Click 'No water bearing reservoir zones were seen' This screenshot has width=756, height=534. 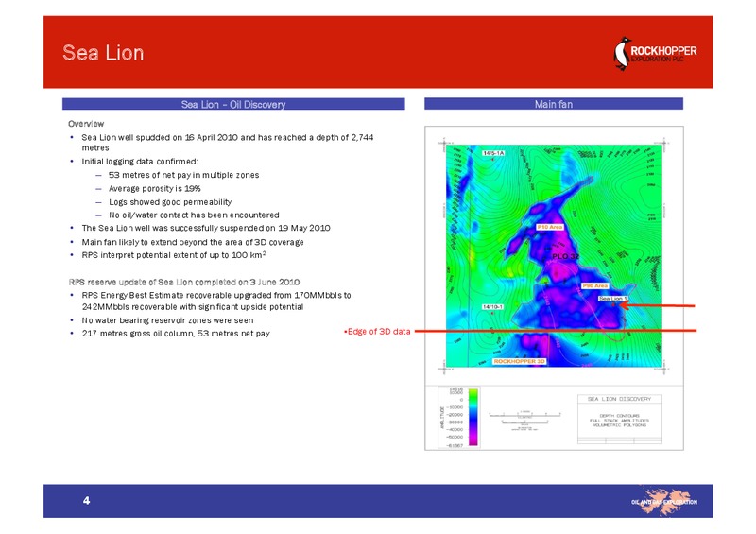[x=167, y=319]
